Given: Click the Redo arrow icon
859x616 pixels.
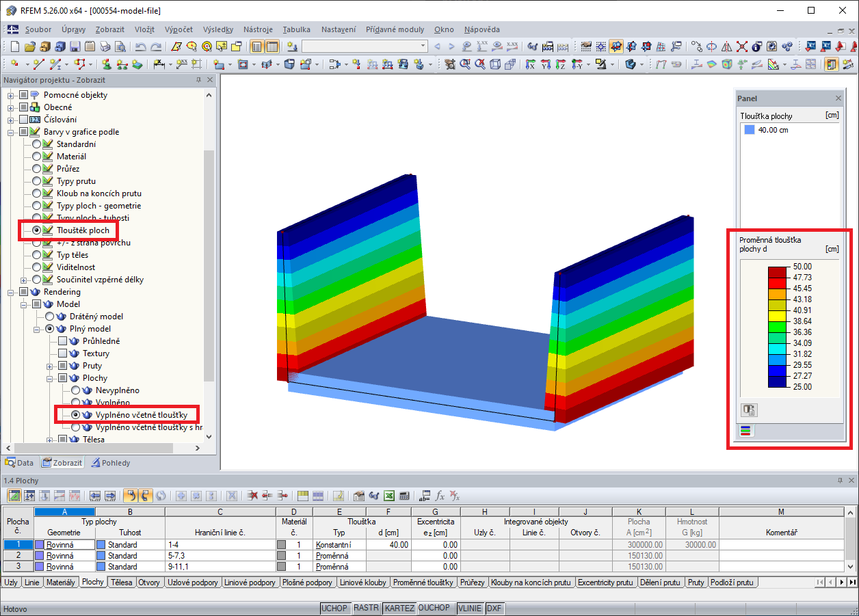Looking at the screenshot, I should (155, 46).
